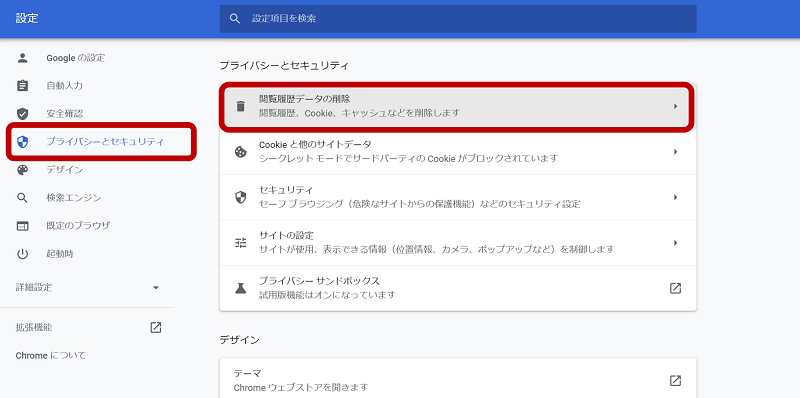Click the cookie icon for Cookie と他のサイトデータ
This screenshot has height=398, width=800.
240,152
